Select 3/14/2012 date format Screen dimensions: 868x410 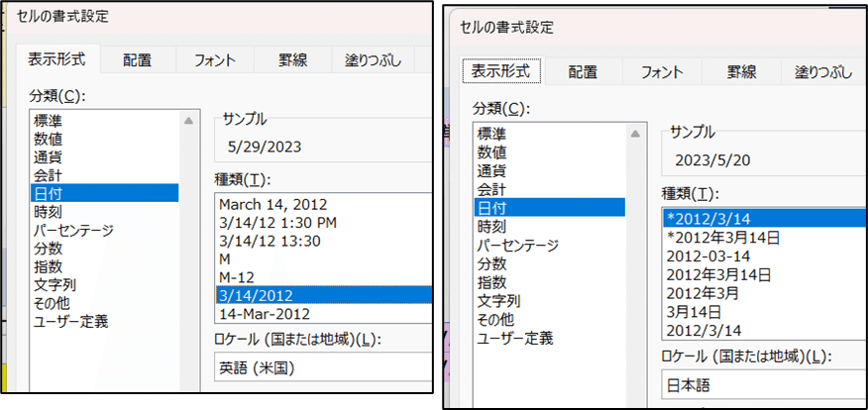[x=323, y=295]
